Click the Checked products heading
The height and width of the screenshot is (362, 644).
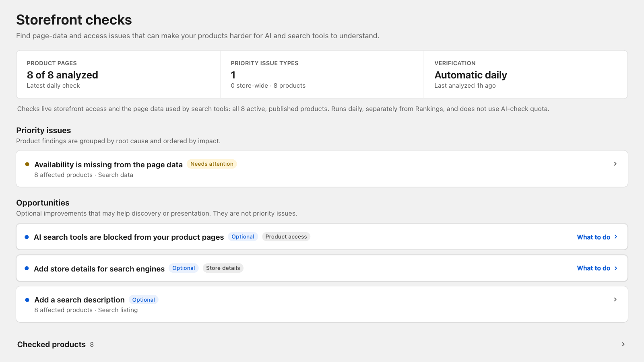[x=52, y=344]
